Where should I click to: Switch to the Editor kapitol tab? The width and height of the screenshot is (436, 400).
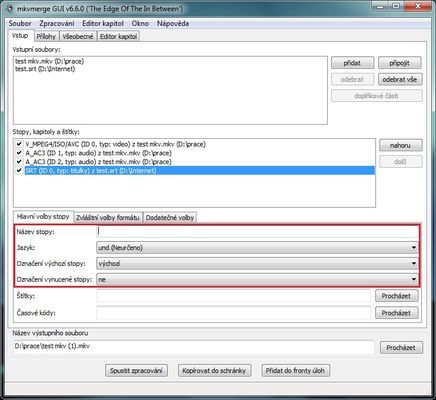pyautogui.click(x=118, y=37)
